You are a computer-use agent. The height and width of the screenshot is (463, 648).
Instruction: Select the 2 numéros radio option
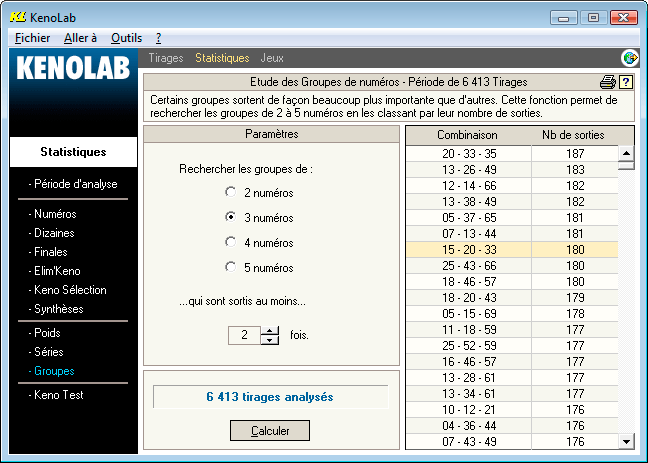pyautogui.click(x=231, y=192)
